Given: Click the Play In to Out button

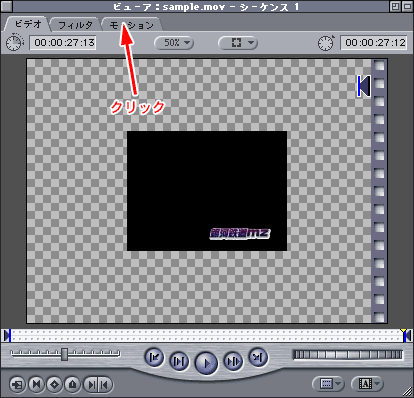Looking at the screenshot, I should [x=179, y=361].
